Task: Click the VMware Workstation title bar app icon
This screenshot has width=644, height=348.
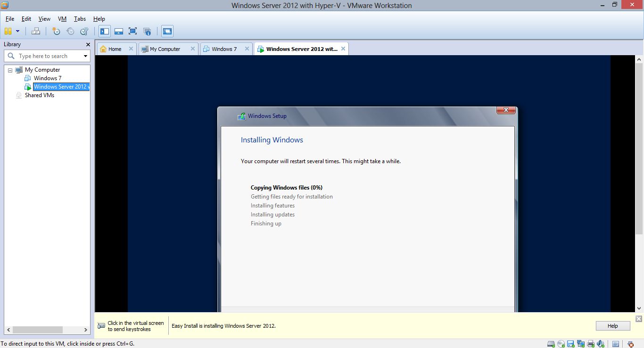Action: coord(5,5)
